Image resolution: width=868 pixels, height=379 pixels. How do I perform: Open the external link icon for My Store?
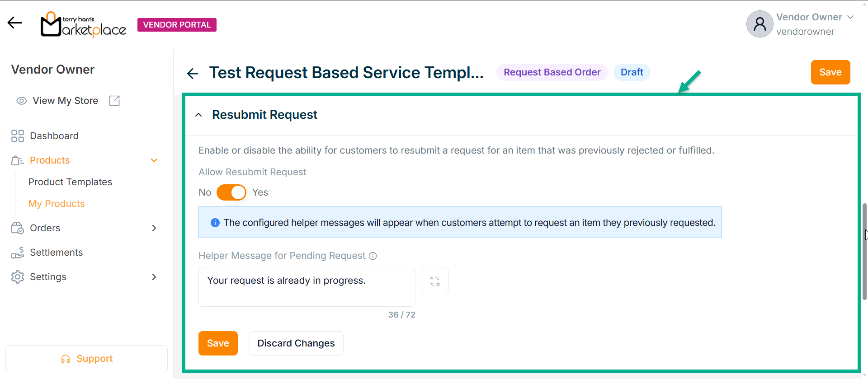(114, 101)
